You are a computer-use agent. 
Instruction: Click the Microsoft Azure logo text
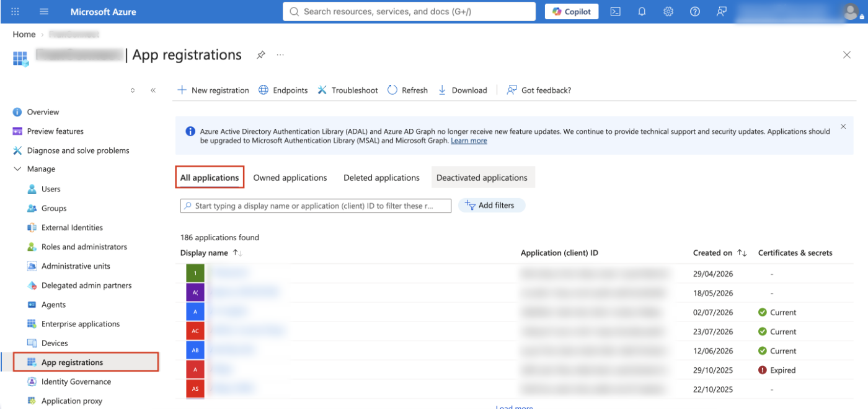[104, 12]
